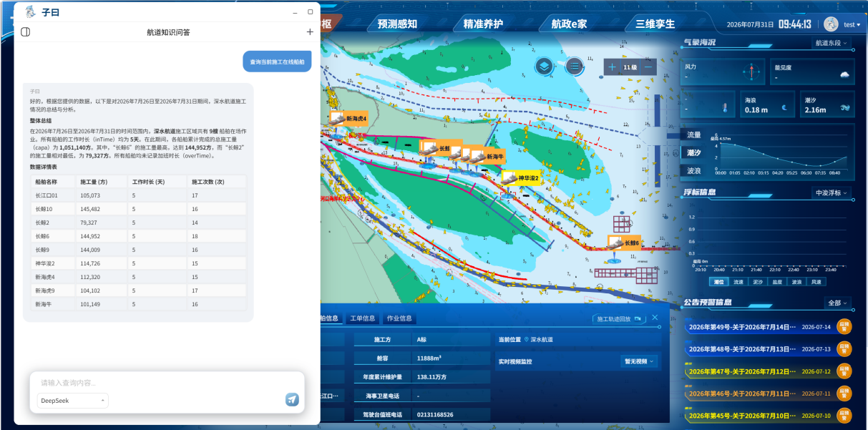
Task: Click the wave icon in 潮汐 card
Action: click(845, 108)
